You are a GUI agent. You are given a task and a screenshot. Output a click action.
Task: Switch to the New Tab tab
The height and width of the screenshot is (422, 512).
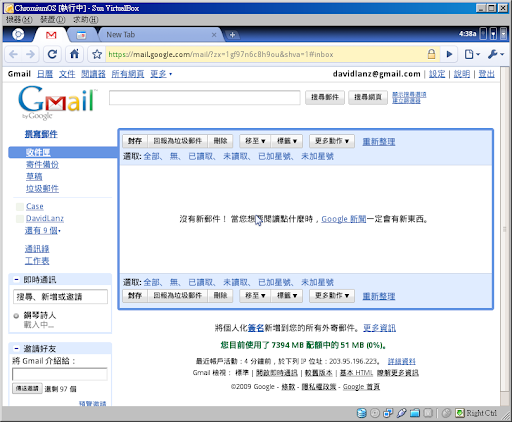(160, 35)
